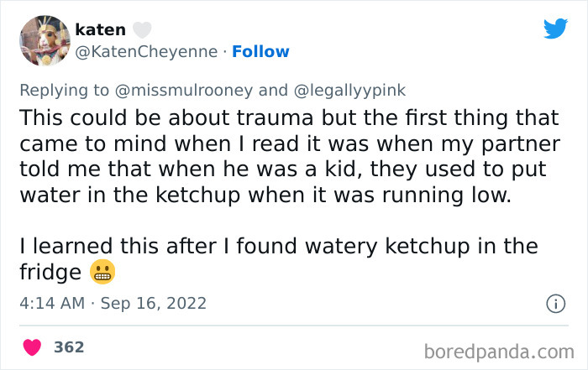Open the katen display name
Screen dimensions: 588x370
coord(100,30)
